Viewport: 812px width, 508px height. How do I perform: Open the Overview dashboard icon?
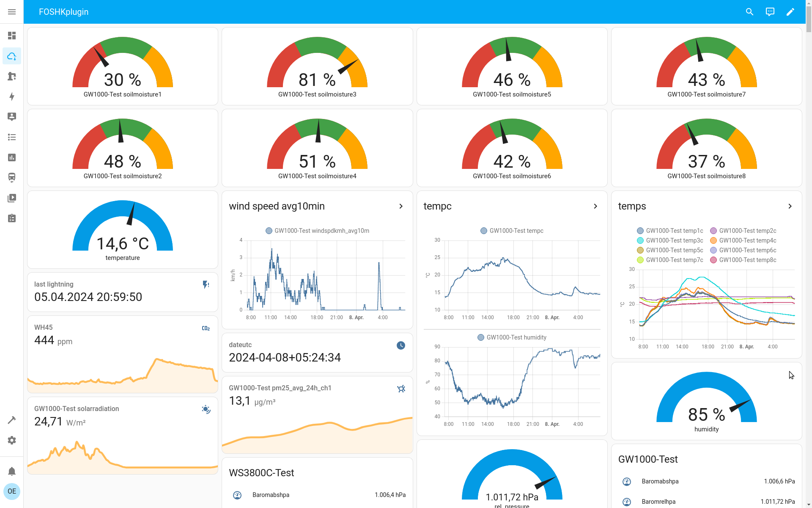pos(12,36)
